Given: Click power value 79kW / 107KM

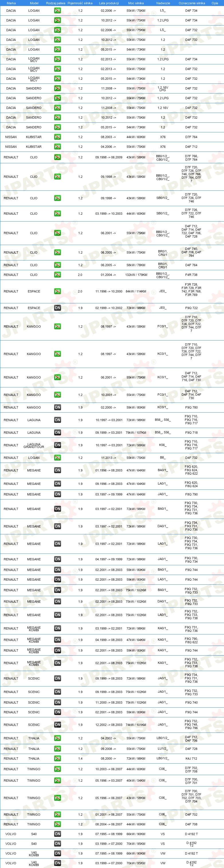Looking at the screenshot, I should [136, 432].
